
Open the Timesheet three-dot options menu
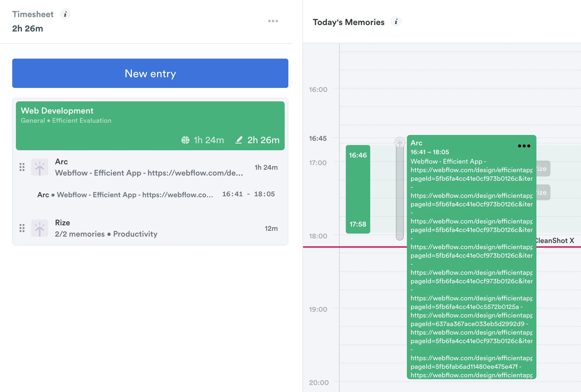(x=273, y=21)
